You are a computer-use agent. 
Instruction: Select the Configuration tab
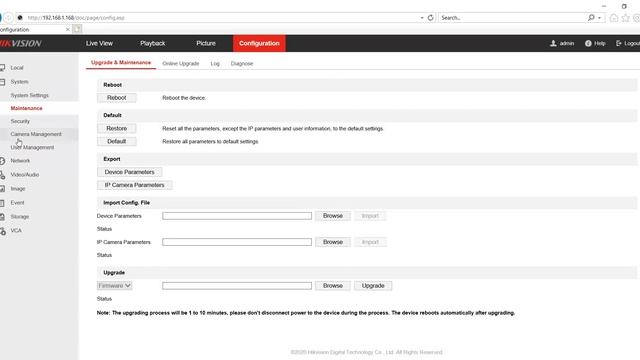[x=259, y=43]
